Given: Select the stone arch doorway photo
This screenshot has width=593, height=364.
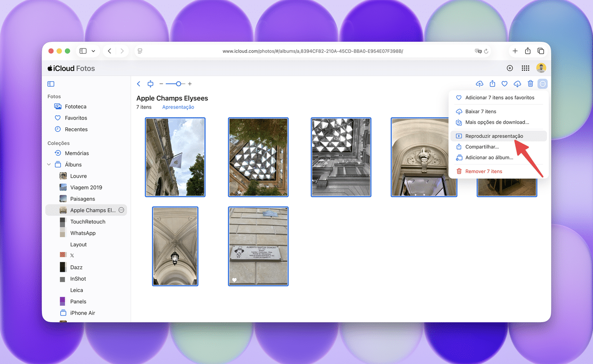Looking at the screenshot, I should 424,157.
